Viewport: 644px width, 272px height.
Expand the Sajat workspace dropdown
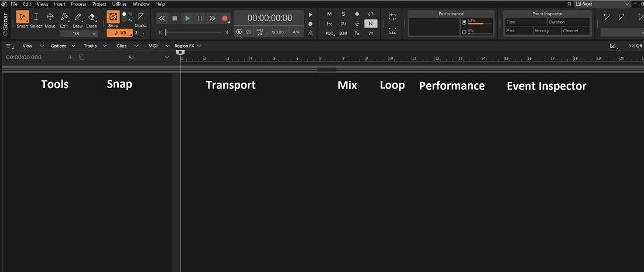[602, 4]
